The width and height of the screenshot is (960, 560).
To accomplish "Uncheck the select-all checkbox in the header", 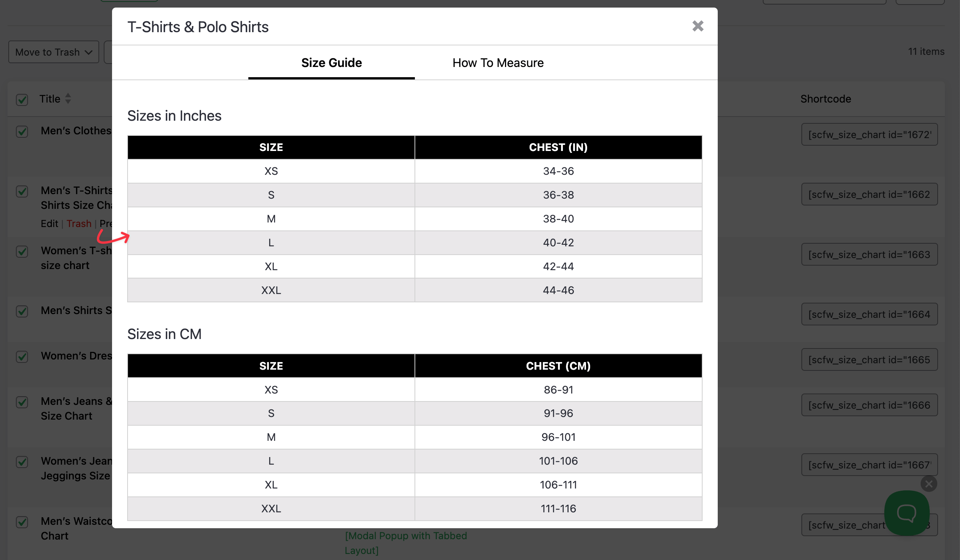I will coord(22,100).
